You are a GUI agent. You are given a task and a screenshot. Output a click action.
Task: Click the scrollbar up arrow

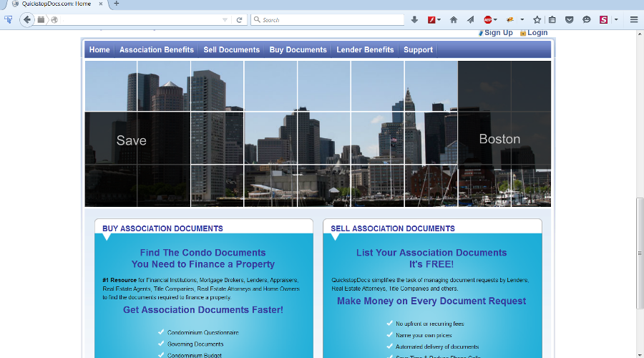(640, 34)
